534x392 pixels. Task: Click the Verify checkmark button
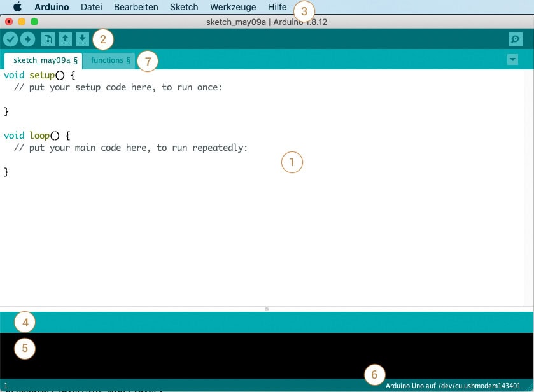click(11, 39)
